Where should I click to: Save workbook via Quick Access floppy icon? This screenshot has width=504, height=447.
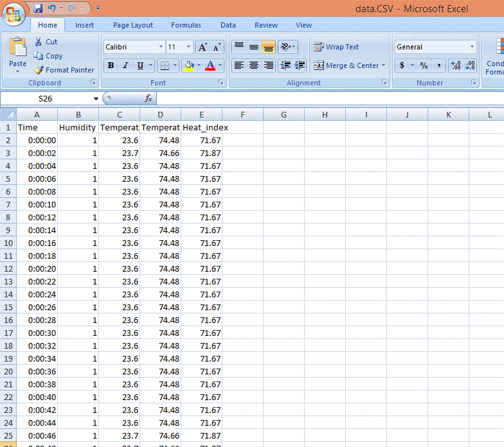[38, 8]
